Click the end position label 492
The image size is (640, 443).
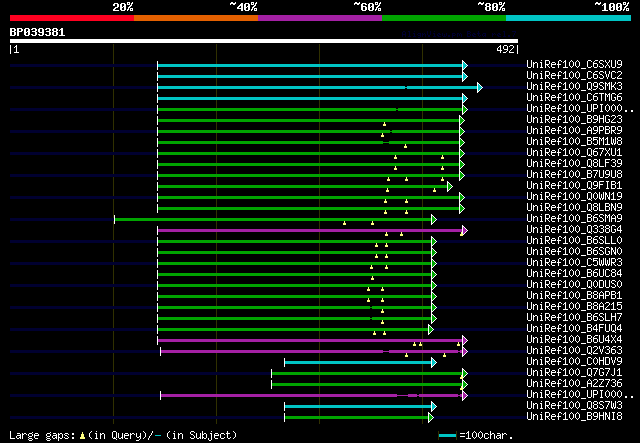pos(505,49)
